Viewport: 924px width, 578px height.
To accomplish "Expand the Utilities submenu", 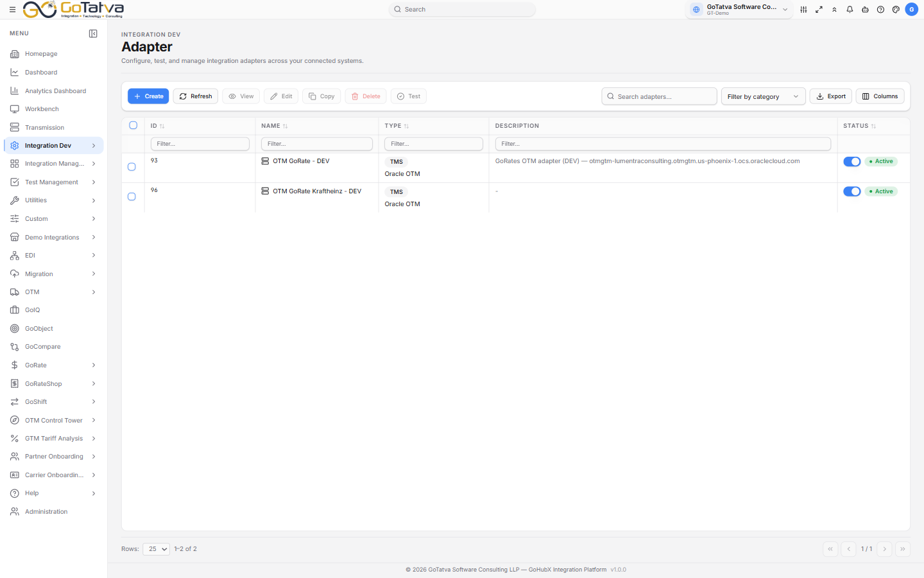I will [94, 200].
